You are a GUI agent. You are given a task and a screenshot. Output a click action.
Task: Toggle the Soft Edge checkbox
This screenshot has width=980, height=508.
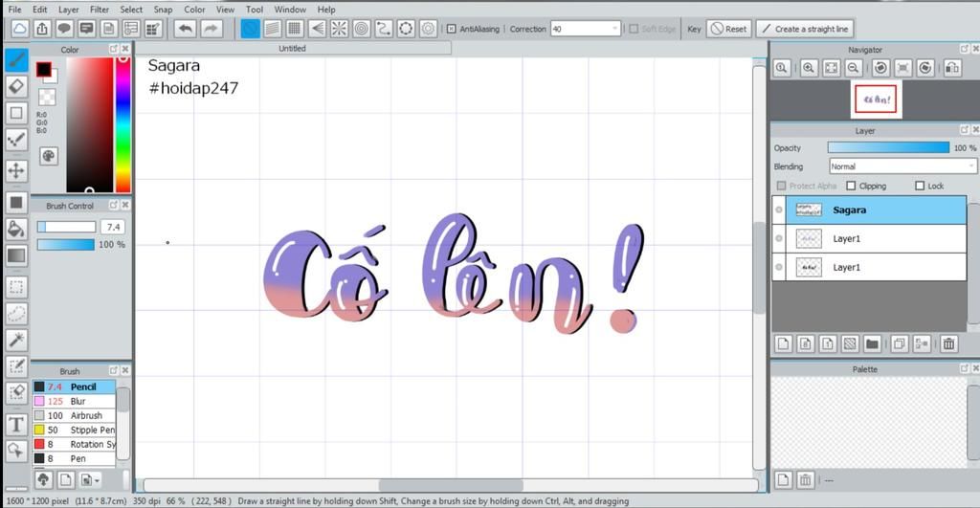[634, 29]
